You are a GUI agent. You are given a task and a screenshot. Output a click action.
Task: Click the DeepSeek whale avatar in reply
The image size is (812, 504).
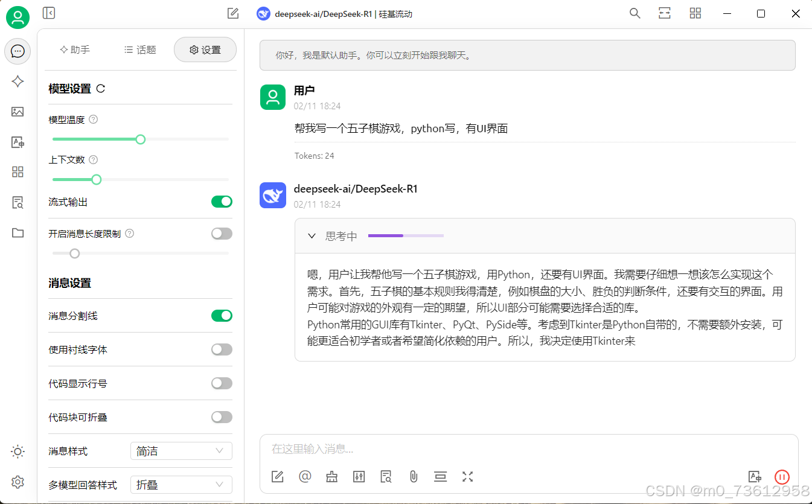(273, 196)
